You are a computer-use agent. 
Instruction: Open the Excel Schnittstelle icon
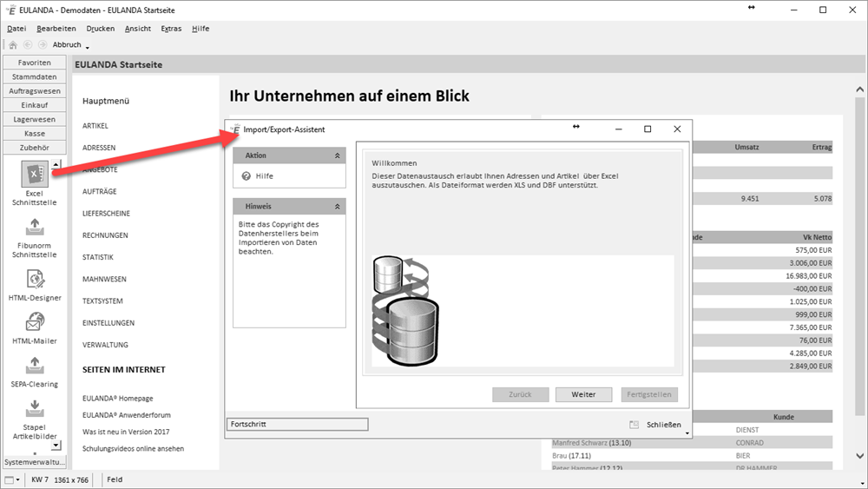click(x=35, y=174)
